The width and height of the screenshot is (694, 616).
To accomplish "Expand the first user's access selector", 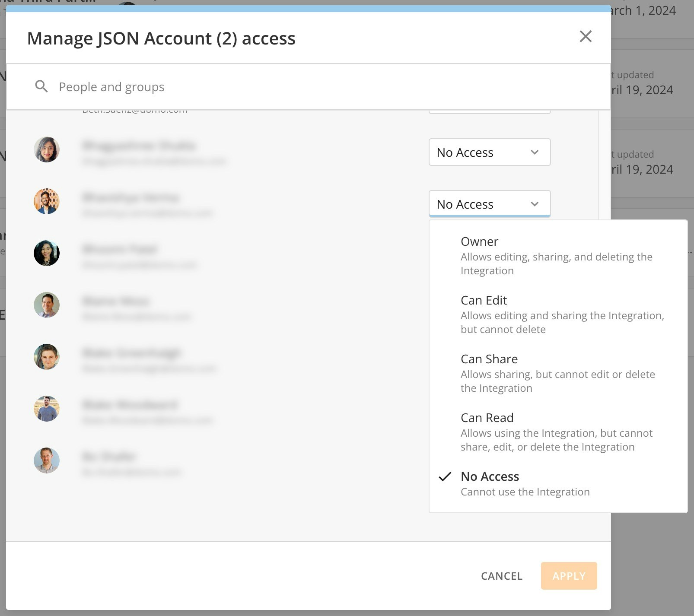I will [489, 152].
